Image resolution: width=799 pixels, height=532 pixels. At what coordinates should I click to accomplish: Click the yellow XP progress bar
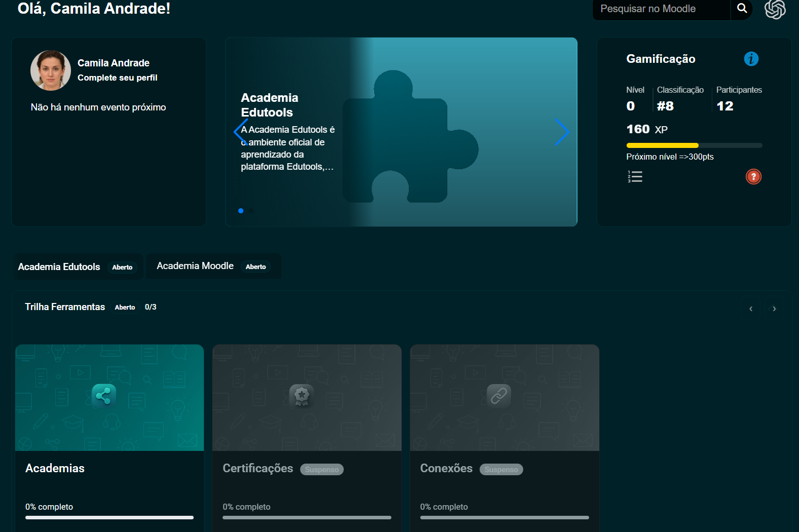(x=662, y=145)
